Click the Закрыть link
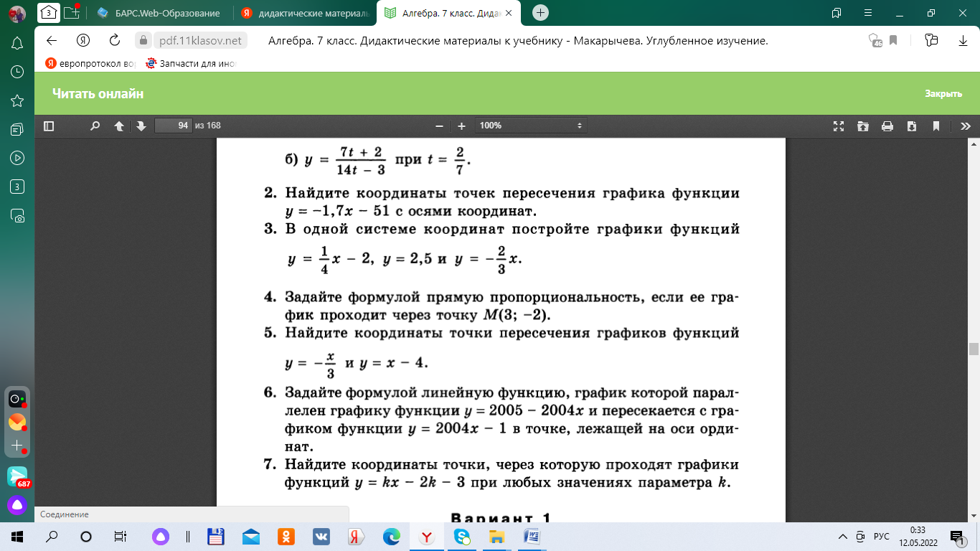980x551 pixels. click(x=943, y=94)
